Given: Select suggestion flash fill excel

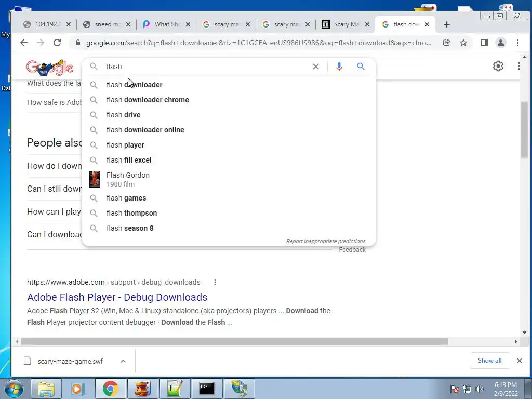Looking at the screenshot, I should pos(229,160).
